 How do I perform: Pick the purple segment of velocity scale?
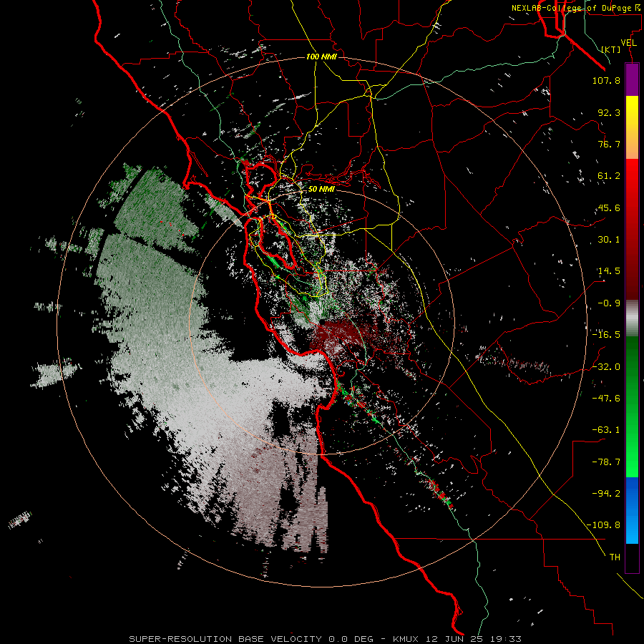(632, 80)
